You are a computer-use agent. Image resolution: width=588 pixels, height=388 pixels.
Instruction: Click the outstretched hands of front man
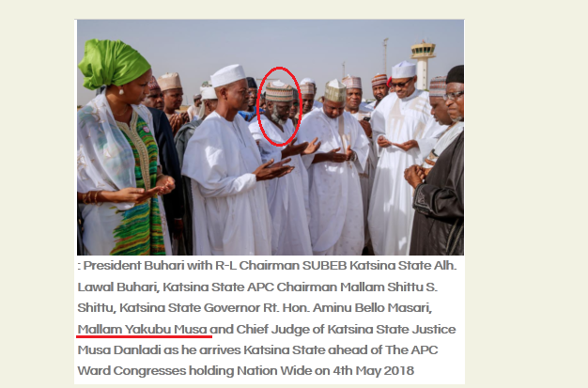pyautogui.click(x=273, y=169)
